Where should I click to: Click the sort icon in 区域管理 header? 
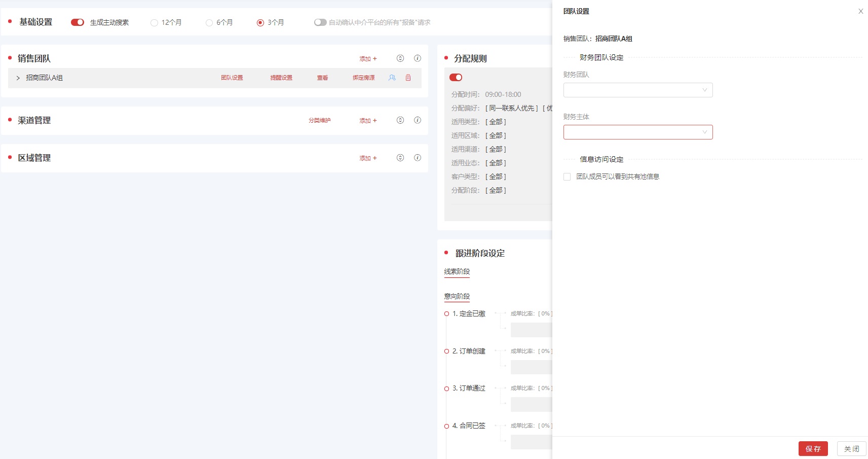pos(400,158)
